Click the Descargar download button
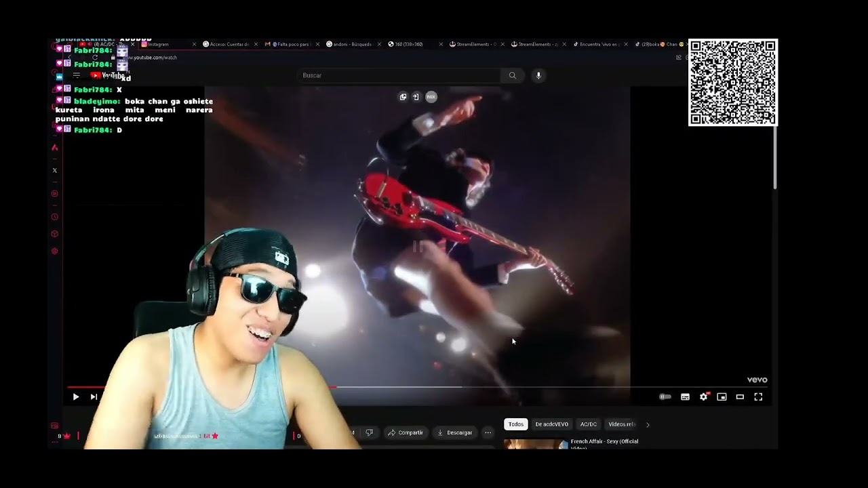Viewport: 868px width, 488px height. [454, 432]
